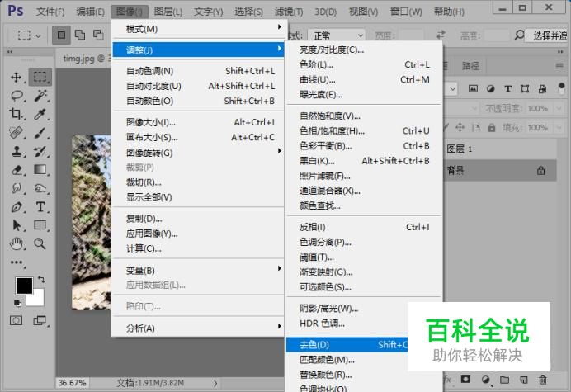The width and height of the screenshot is (571, 392).
Task: Open the 编辑(E) menu
Action: [x=90, y=12]
